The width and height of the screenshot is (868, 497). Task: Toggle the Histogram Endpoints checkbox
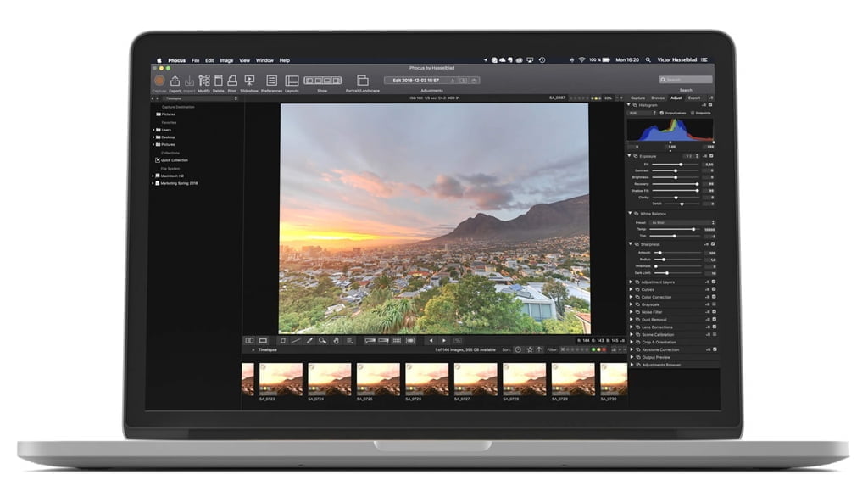[693, 113]
